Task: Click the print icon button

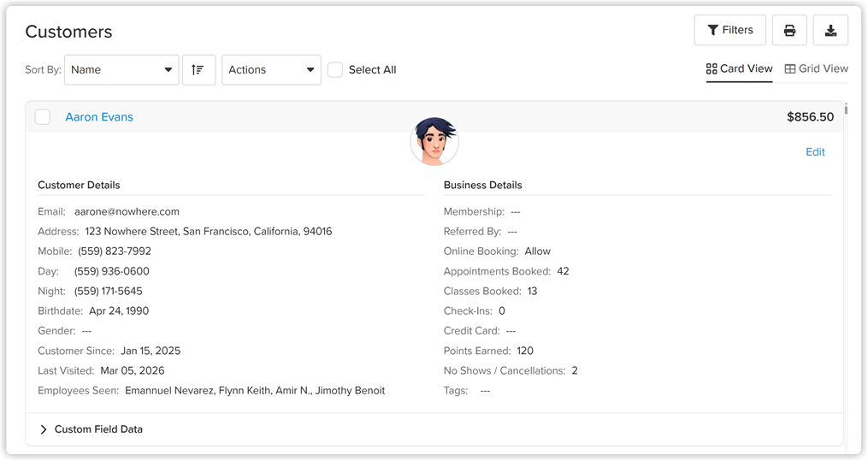Action: (x=789, y=30)
